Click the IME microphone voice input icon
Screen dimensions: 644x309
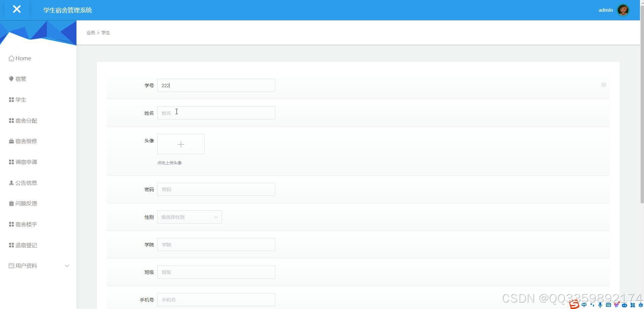click(x=600, y=305)
